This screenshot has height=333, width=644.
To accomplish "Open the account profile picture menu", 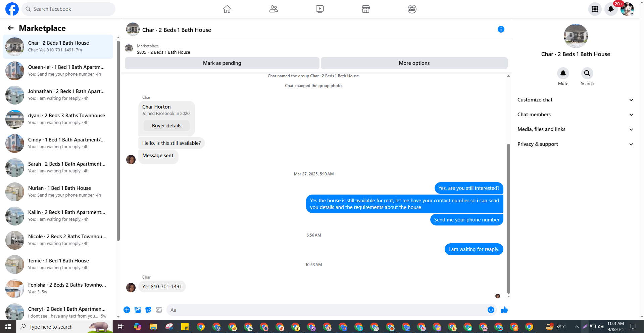I will (627, 9).
